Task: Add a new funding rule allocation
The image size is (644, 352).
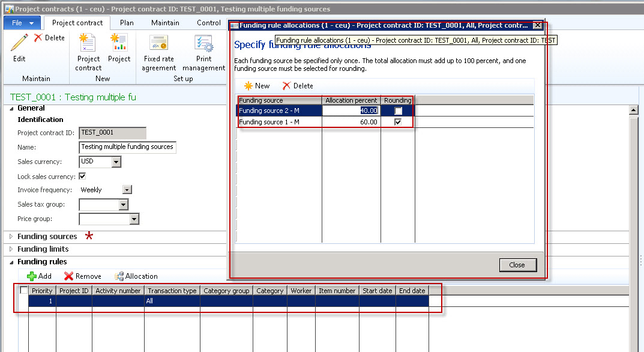Action: pyautogui.click(x=256, y=86)
